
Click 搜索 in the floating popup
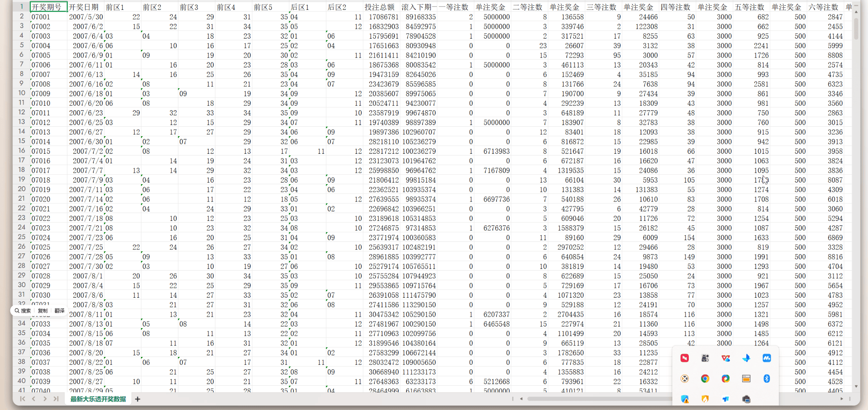coord(23,311)
